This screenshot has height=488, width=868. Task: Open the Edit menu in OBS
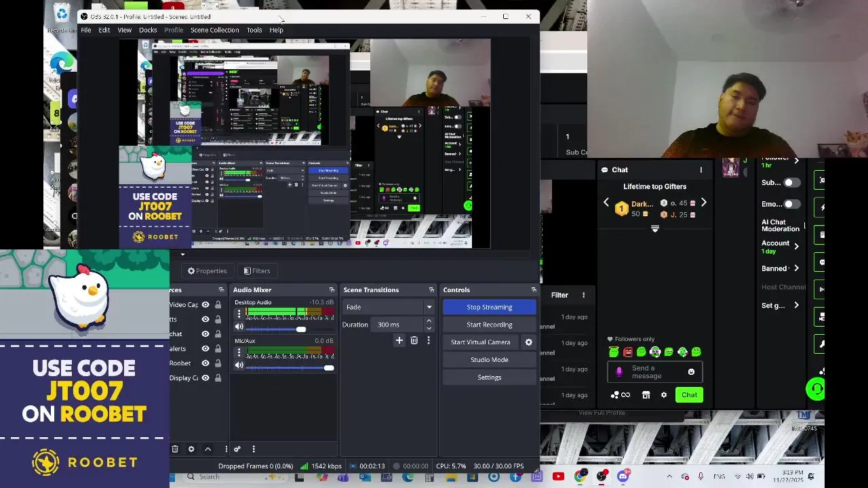click(104, 30)
